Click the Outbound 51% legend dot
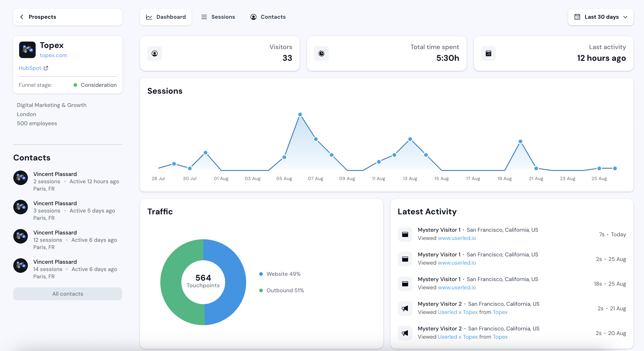644x351 pixels. (x=261, y=290)
